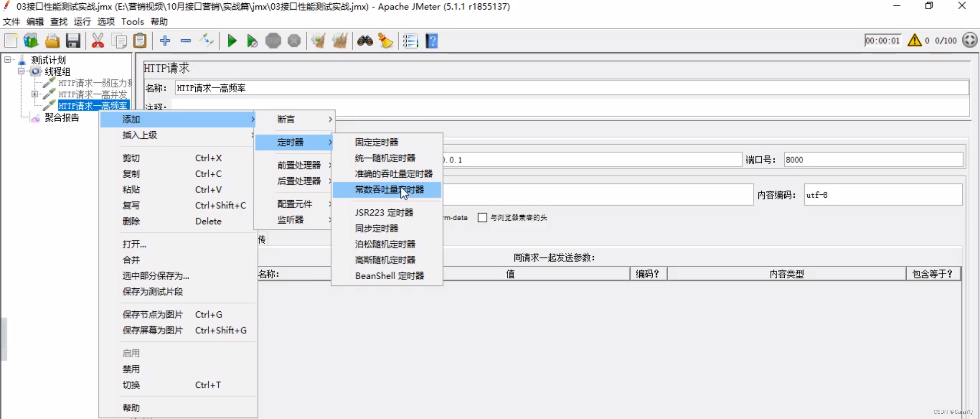Click the 内容编码 field showing utf-8
Image resolution: width=980 pixels, height=419 pixels.
click(x=883, y=195)
